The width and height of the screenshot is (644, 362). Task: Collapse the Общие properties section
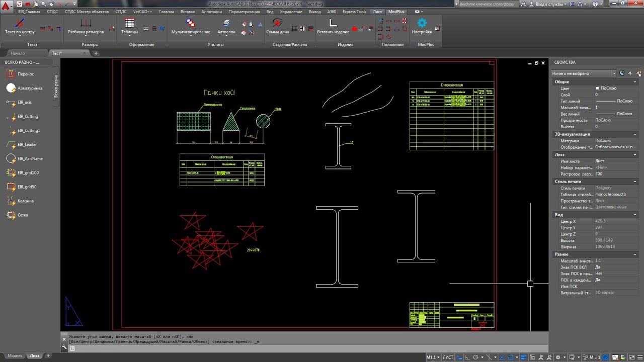pyautogui.click(x=635, y=81)
